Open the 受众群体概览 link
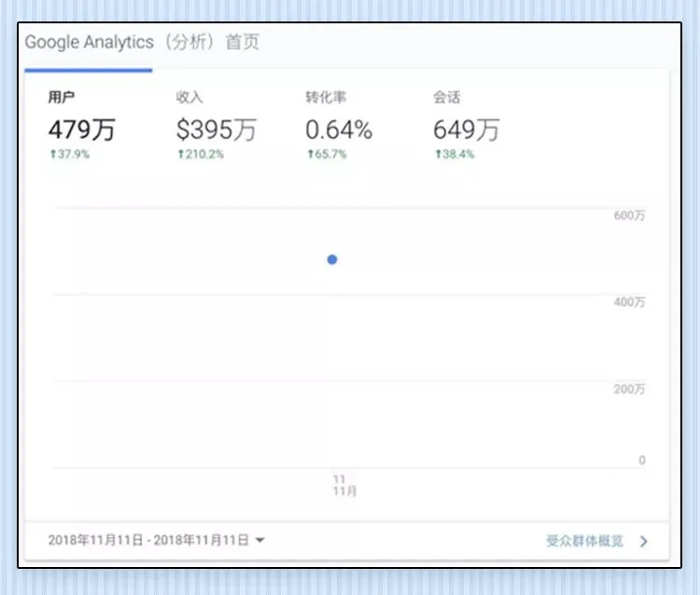Screen dimensions: 700x595 pos(584,541)
